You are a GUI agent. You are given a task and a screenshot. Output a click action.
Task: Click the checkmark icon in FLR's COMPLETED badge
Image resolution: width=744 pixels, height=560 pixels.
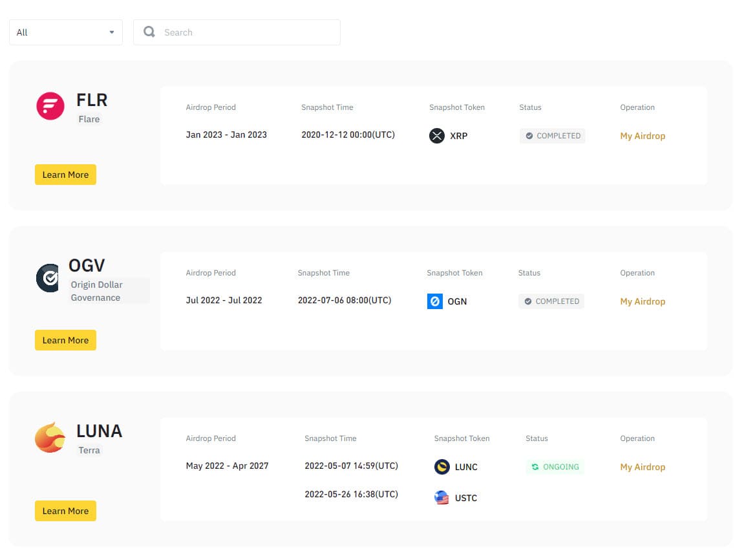[x=529, y=136]
